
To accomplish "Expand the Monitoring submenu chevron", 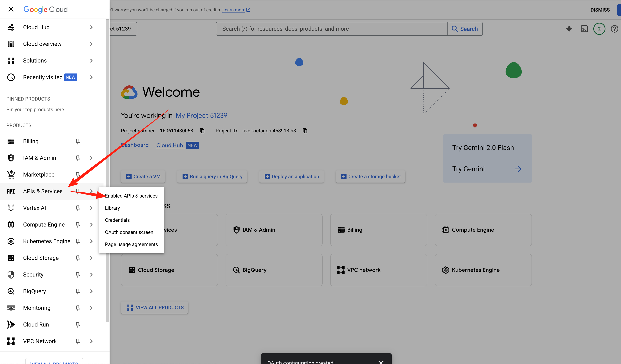I will [x=91, y=308].
